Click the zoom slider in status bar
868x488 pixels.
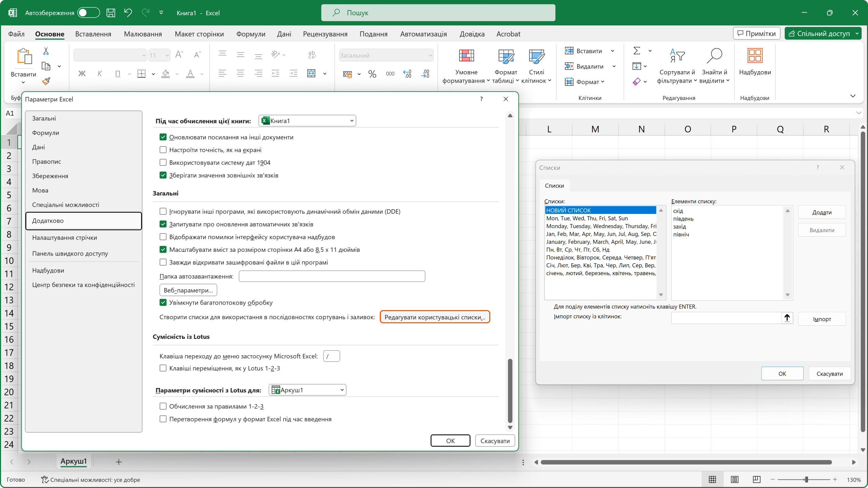806,480
